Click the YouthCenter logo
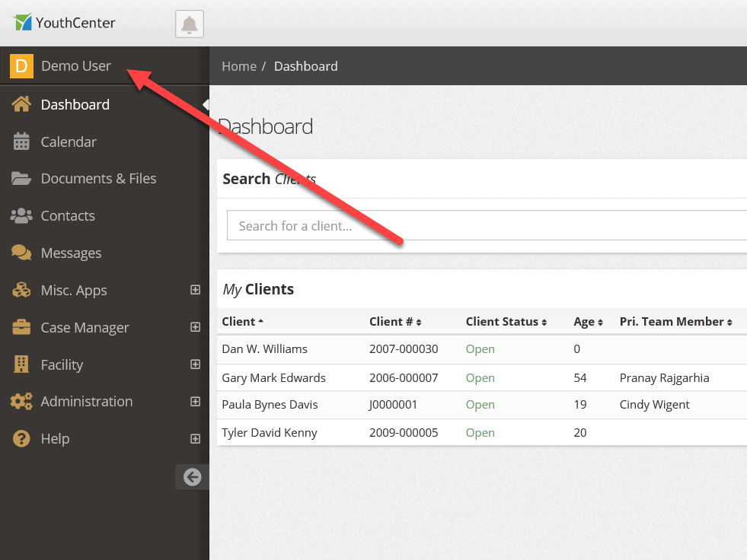The height and width of the screenshot is (560, 747). (64, 22)
